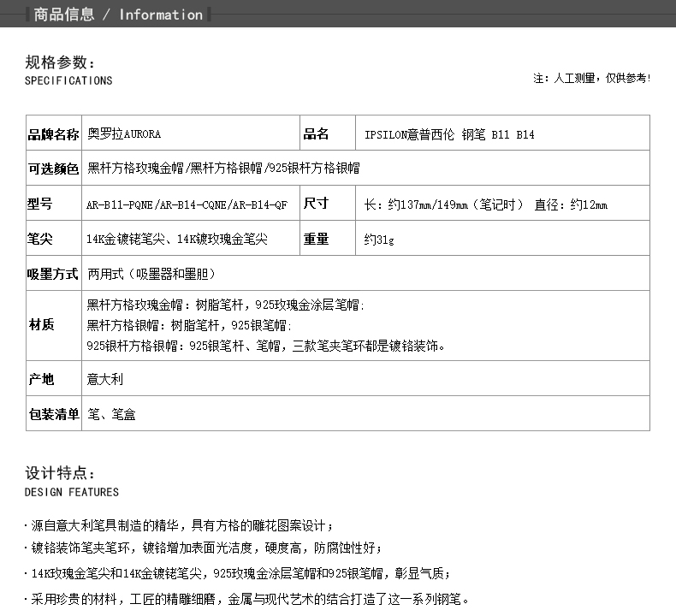Select the line 黑杆方格银帽：树脂笔杆，925银笔帽
This screenshot has height=616, width=676.
pos(189,325)
